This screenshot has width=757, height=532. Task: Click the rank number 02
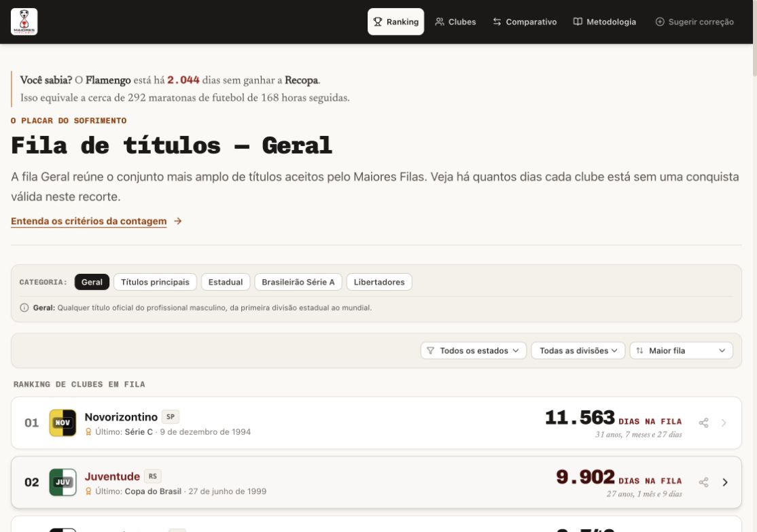tap(31, 482)
